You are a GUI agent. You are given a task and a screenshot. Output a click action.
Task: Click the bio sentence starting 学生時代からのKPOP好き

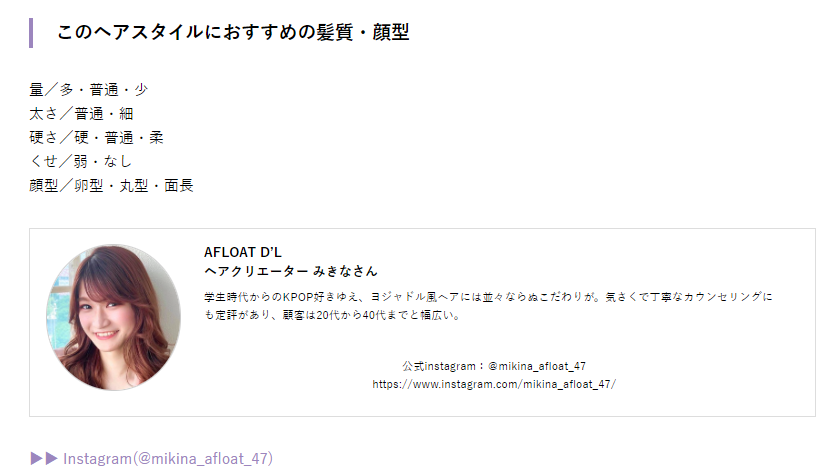(x=488, y=297)
